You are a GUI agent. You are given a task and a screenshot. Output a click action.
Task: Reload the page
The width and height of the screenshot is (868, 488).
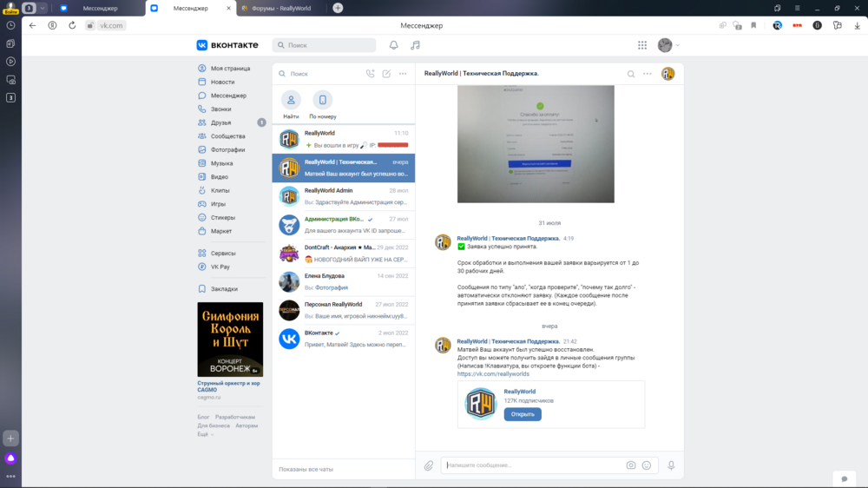72,25
